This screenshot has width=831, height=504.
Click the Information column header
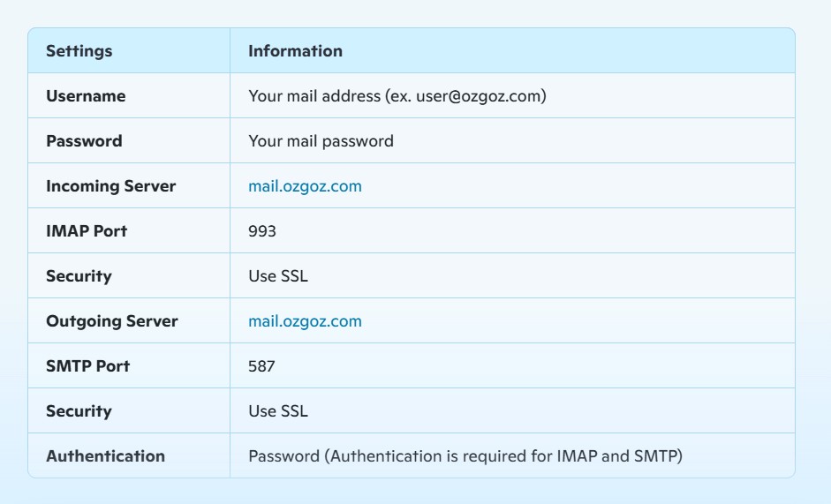coord(295,51)
